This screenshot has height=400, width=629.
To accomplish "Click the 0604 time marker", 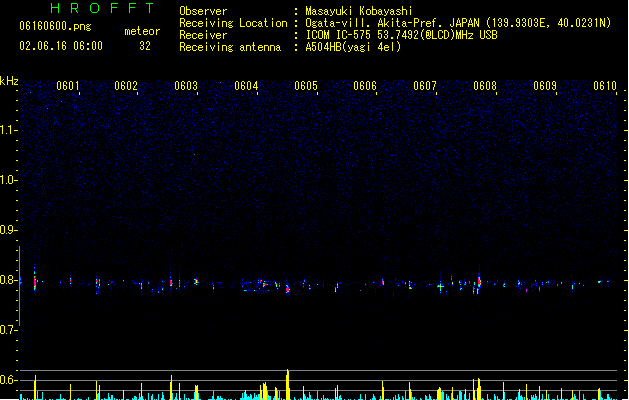I will [246, 86].
